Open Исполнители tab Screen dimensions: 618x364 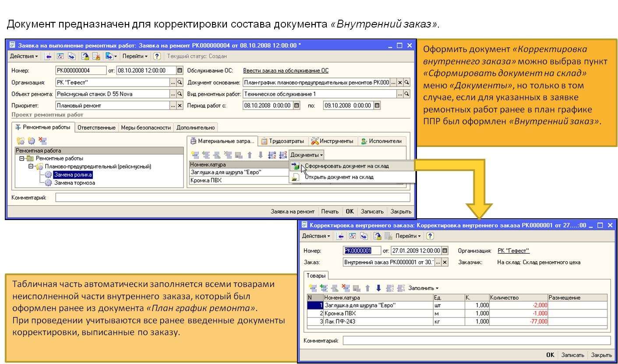381,141
